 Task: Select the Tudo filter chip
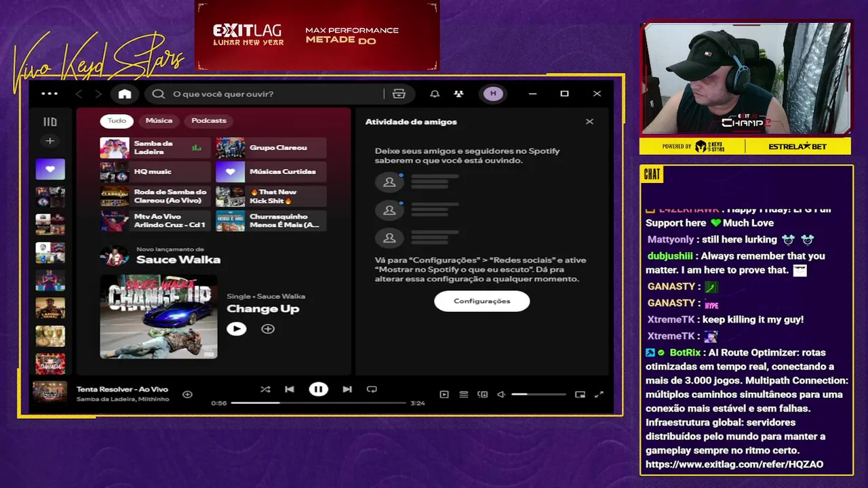point(117,121)
